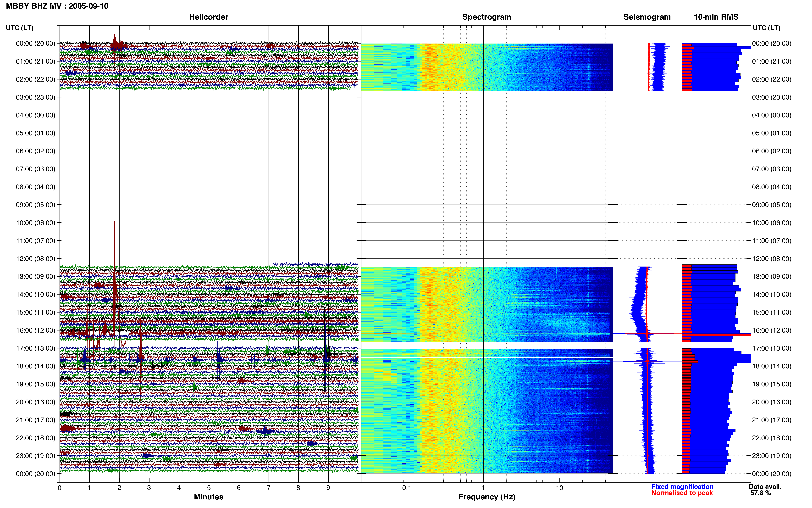
Task: Click the 'Minutes' x-axis label
Action: (209, 497)
